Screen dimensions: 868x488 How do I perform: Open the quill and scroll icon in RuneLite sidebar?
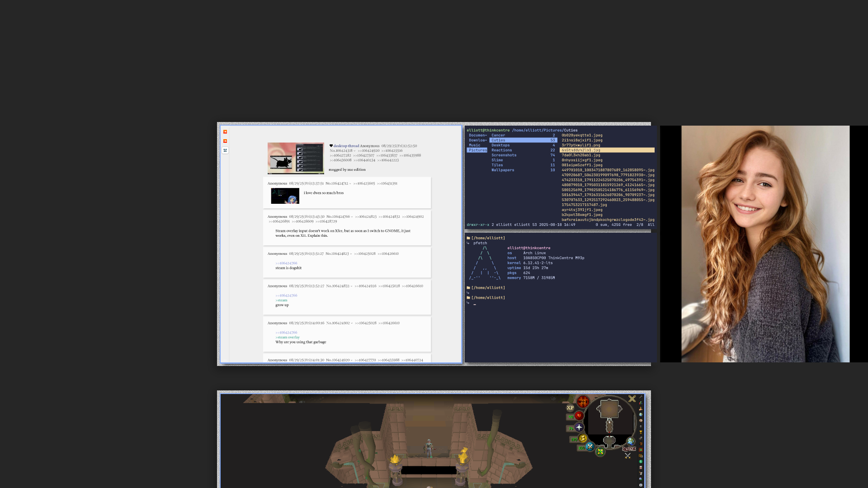tap(641, 473)
